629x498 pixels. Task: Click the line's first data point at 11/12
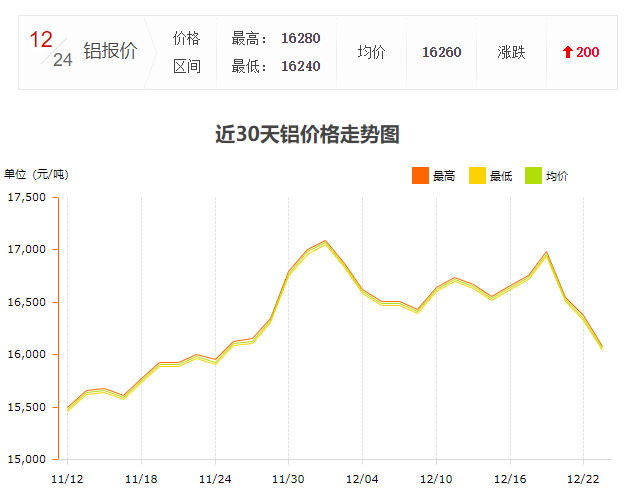tap(67, 409)
